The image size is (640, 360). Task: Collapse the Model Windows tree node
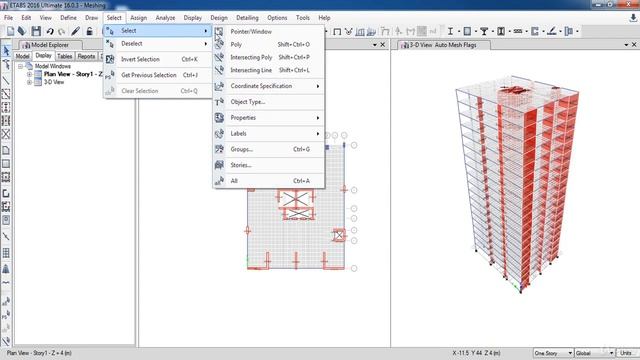coord(20,66)
